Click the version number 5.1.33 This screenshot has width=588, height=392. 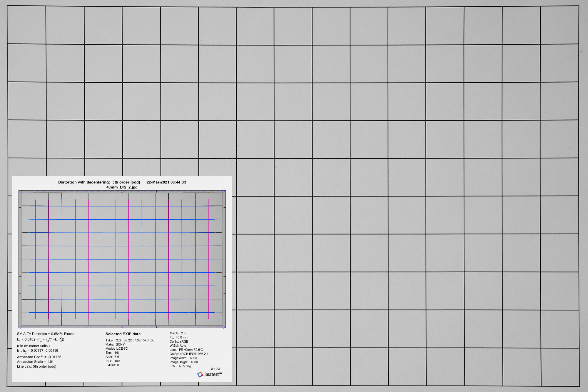(x=216, y=369)
